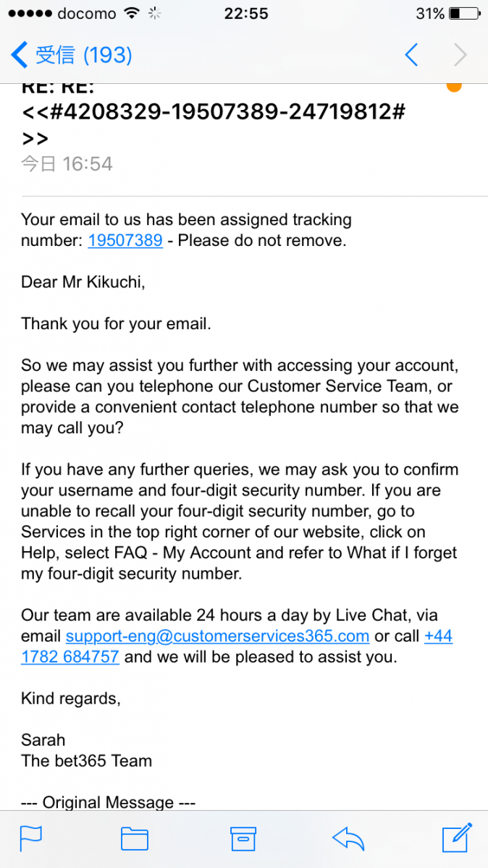The height and width of the screenshot is (868, 488).
Task: Compose a new message with pencil icon
Action: pyautogui.click(x=458, y=837)
